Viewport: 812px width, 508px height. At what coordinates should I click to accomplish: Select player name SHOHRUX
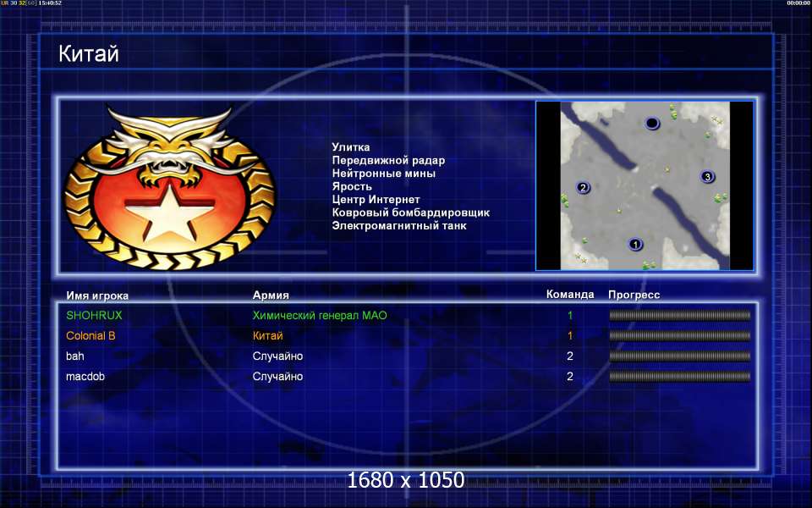point(94,315)
